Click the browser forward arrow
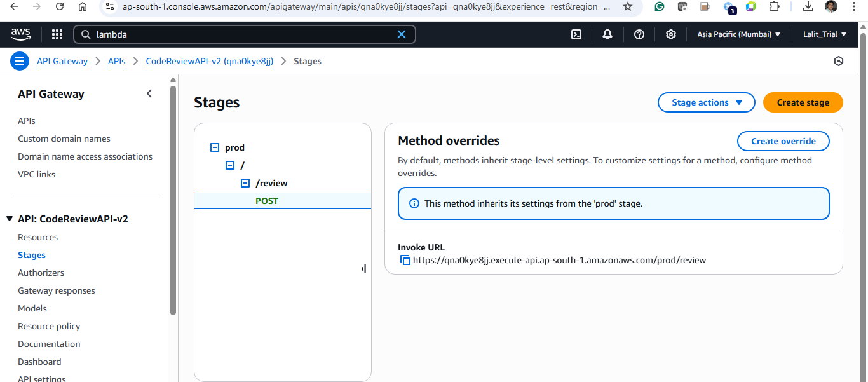Image resolution: width=868 pixels, height=382 pixels. tap(37, 6)
